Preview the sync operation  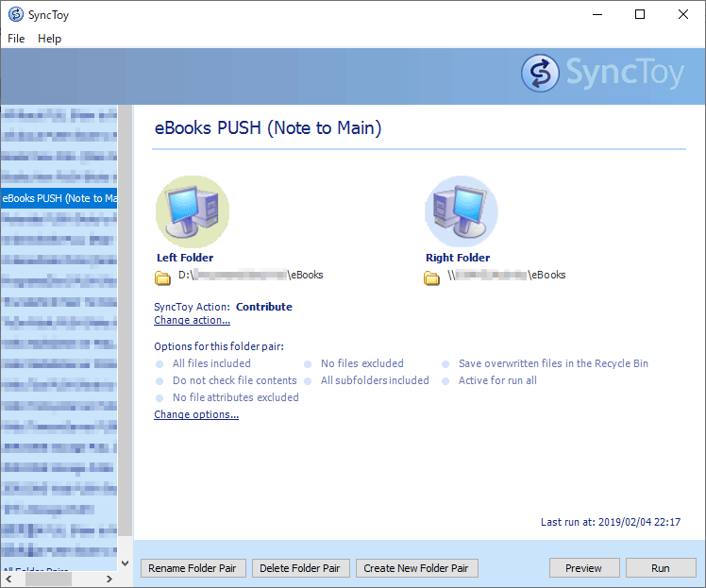[584, 568]
